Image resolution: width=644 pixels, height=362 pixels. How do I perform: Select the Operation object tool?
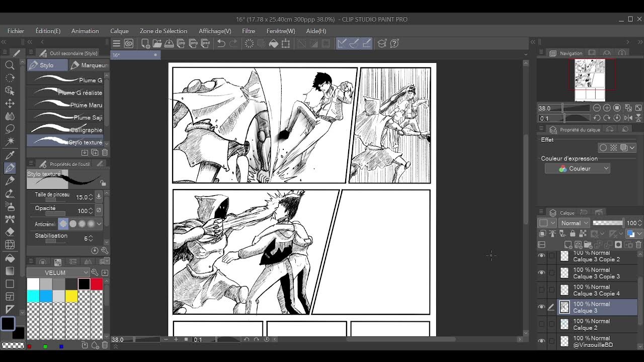point(10,90)
